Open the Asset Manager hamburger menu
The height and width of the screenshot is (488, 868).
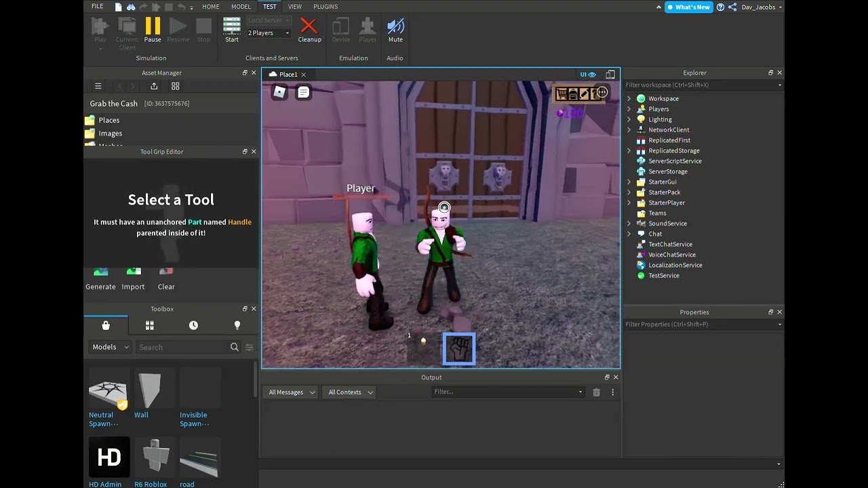point(98,86)
